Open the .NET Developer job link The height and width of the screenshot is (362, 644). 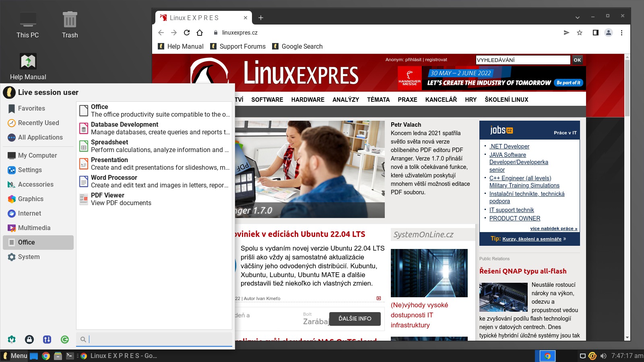pos(509,146)
